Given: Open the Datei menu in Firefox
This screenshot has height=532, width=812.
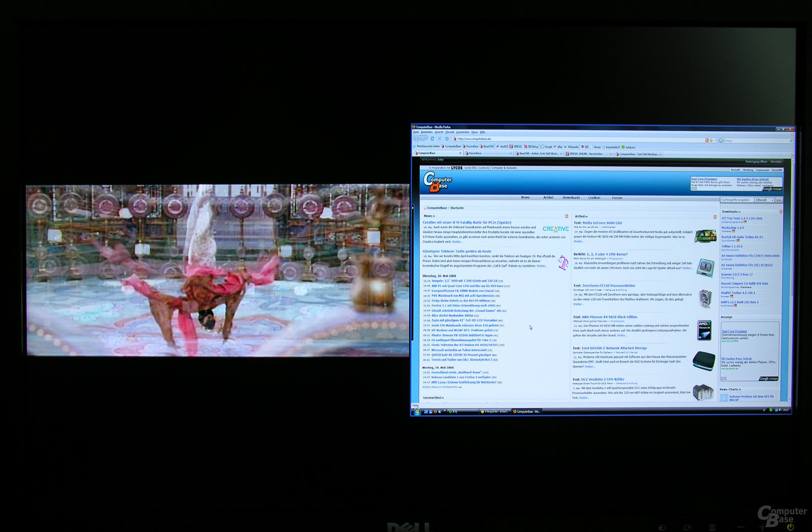Looking at the screenshot, I should tap(416, 132).
